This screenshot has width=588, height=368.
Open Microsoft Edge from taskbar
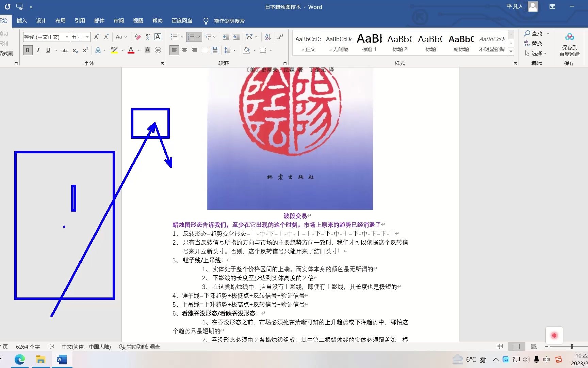[x=20, y=359]
